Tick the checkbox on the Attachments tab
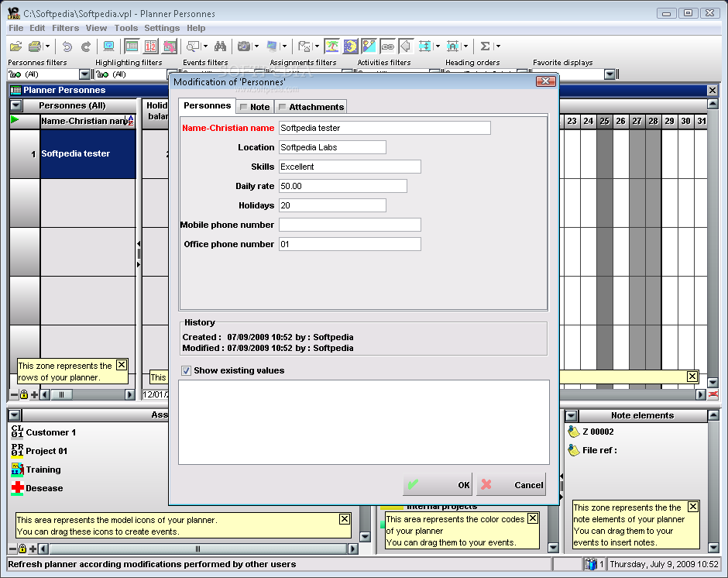The width and height of the screenshot is (728, 578). 282,108
